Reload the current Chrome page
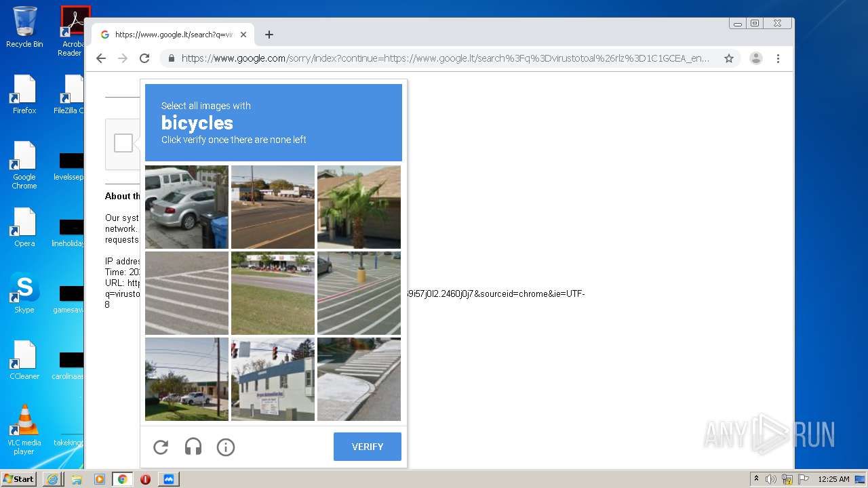The width and height of the screenshot is (868, 488). [144, 58]
